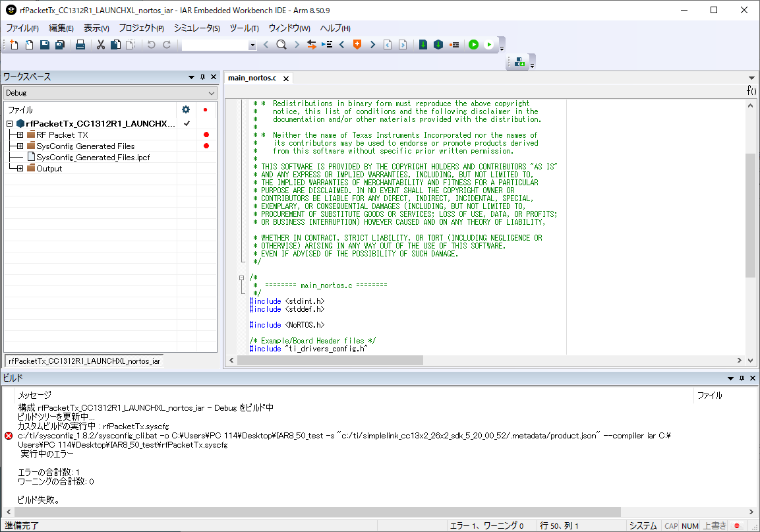
Task: Expand the Output folder
Action: click(x=20, y=169)
